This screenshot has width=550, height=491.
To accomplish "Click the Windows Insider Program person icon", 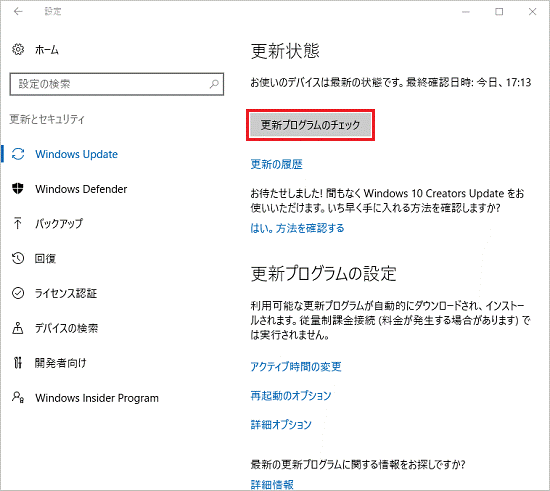I will 18,397.
